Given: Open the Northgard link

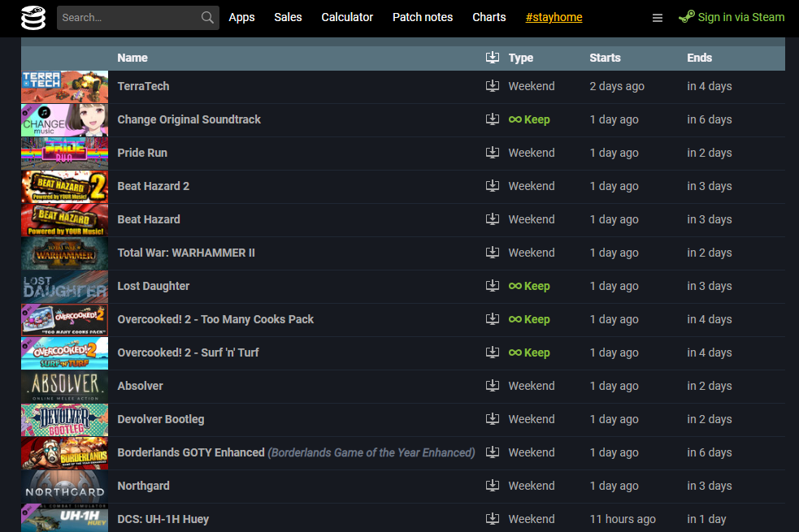Looking at the screenshot, I should point(143,487).
